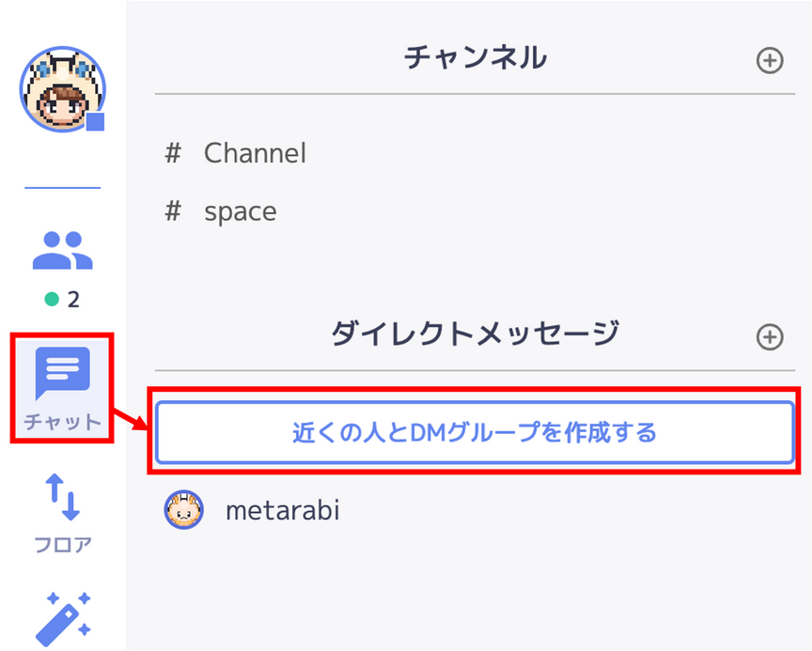Screen dimensions: 812x651
Task: Add new direct message with plus icon
Action: click(770, 337)
